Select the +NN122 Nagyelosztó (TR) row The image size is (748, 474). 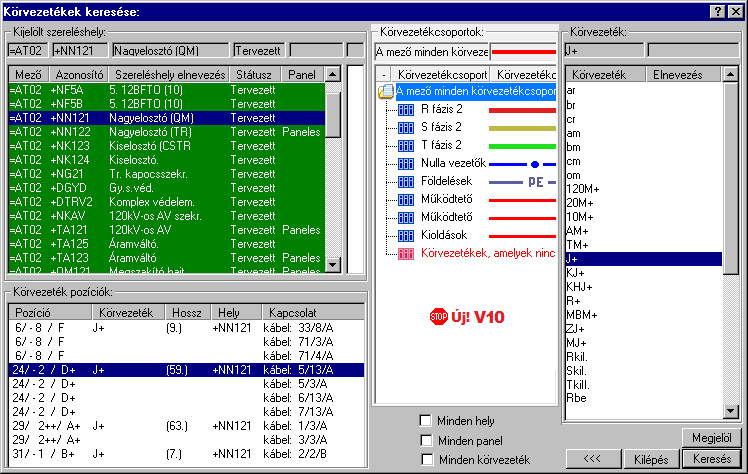click(x=167, y=132)
